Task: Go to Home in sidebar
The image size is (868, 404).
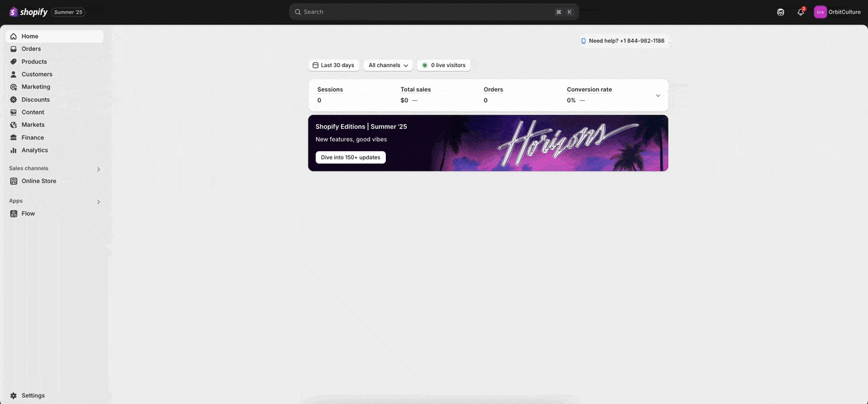Action: click(x=54, y=37)
